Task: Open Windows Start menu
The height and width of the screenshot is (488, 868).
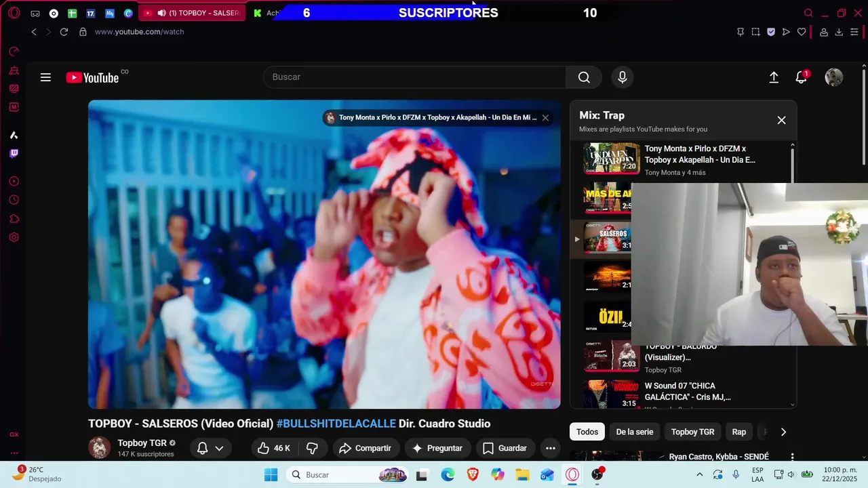Action: (x=271, y=474)
